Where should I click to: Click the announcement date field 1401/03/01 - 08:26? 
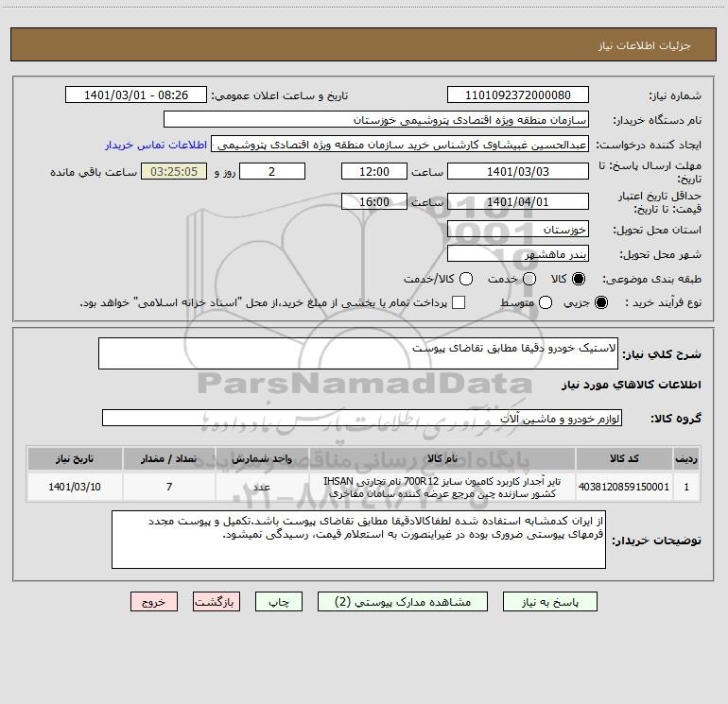tap(135, 95)
